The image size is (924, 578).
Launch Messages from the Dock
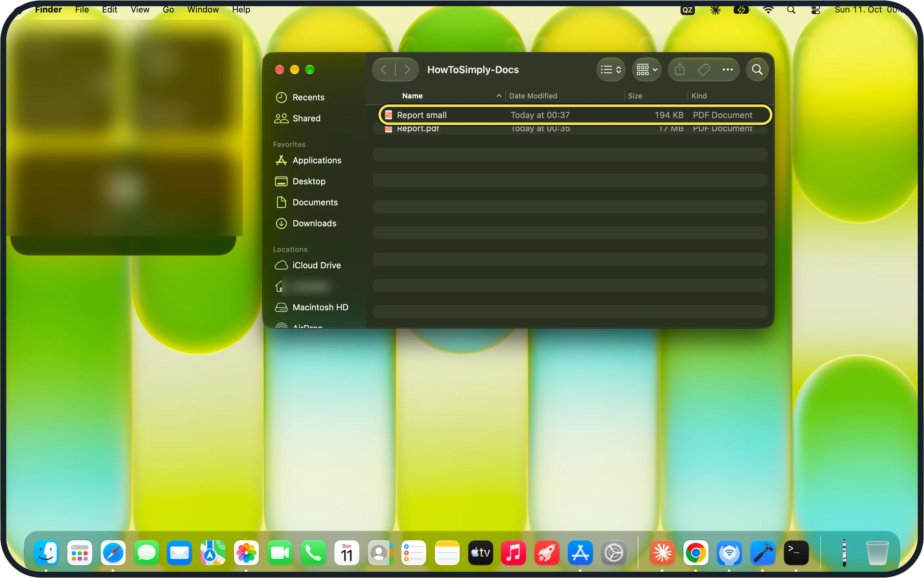click(146, 553)
